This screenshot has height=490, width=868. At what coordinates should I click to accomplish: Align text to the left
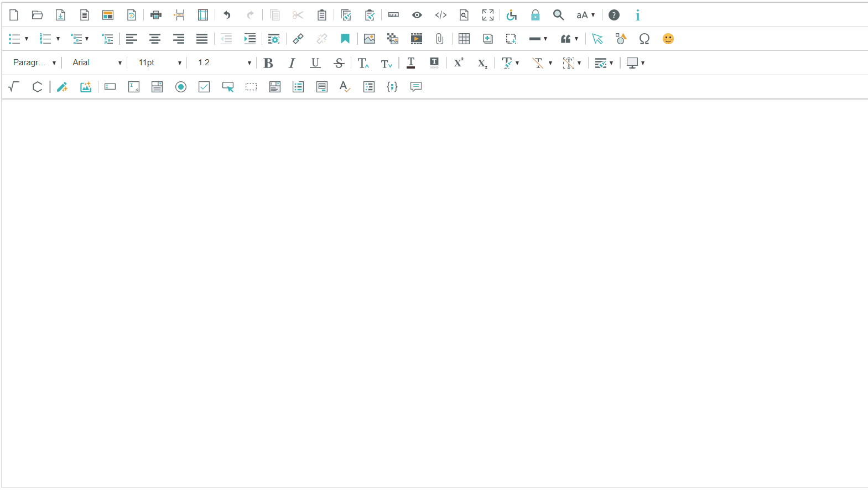[131, 39]
